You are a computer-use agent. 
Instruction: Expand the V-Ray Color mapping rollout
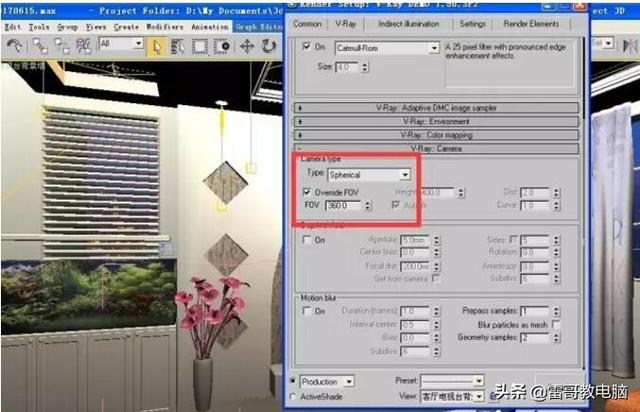(436, 135)
